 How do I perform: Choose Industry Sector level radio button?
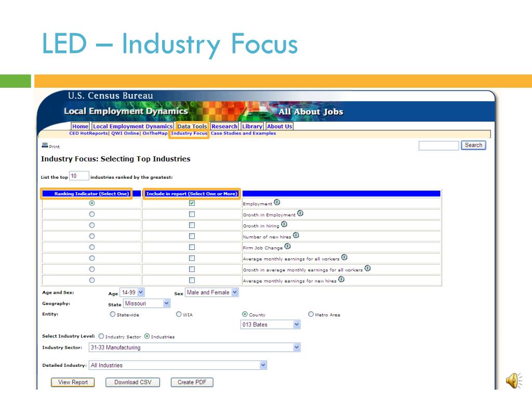tap(101, 336)
